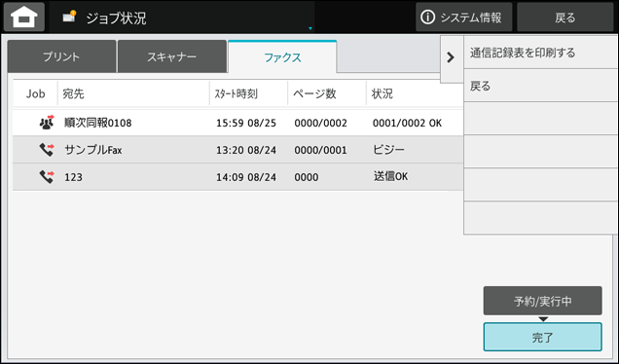The width and height of the screenshot is (619, 364).
Task: Click the job status envelope icon
Action: pos(69,17)
